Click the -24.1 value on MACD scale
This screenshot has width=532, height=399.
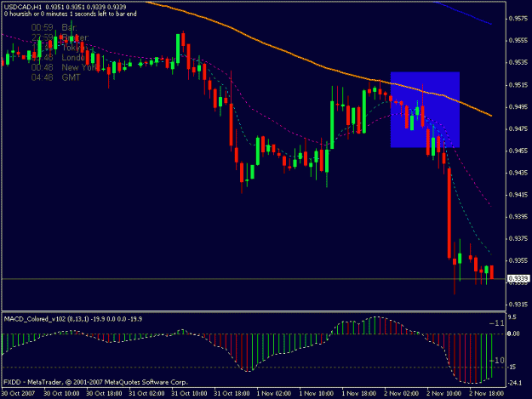coord(514,383)
